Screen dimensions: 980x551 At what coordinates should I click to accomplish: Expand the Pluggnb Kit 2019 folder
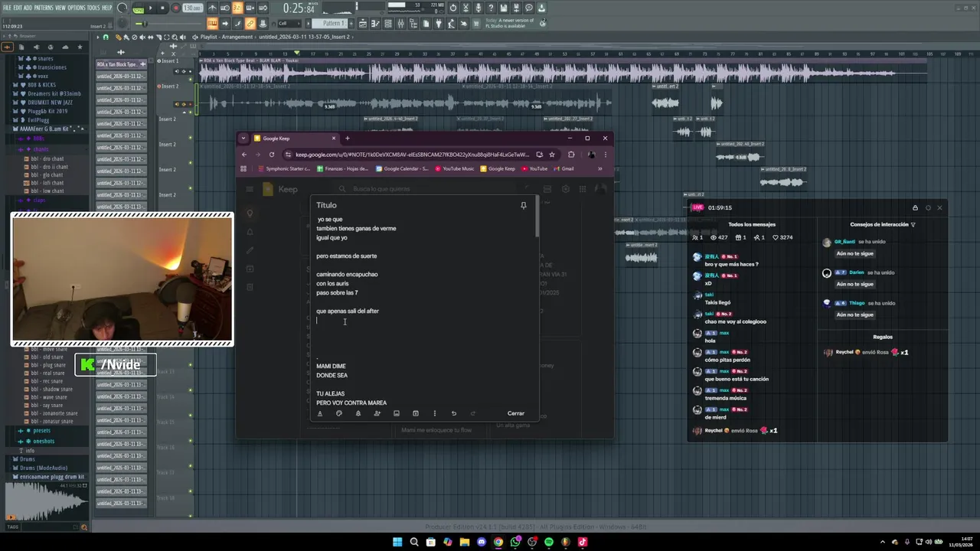47,111
